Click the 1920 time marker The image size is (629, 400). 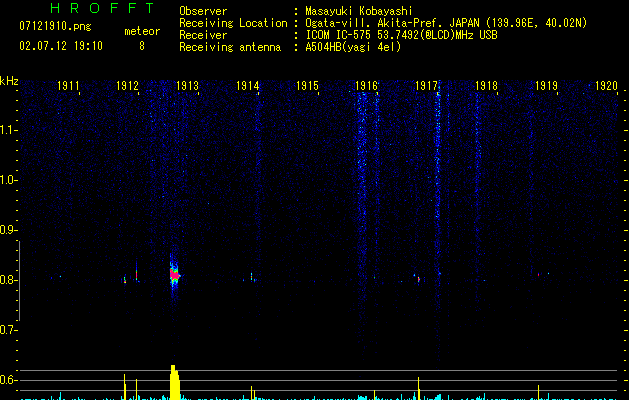point(606,85)
